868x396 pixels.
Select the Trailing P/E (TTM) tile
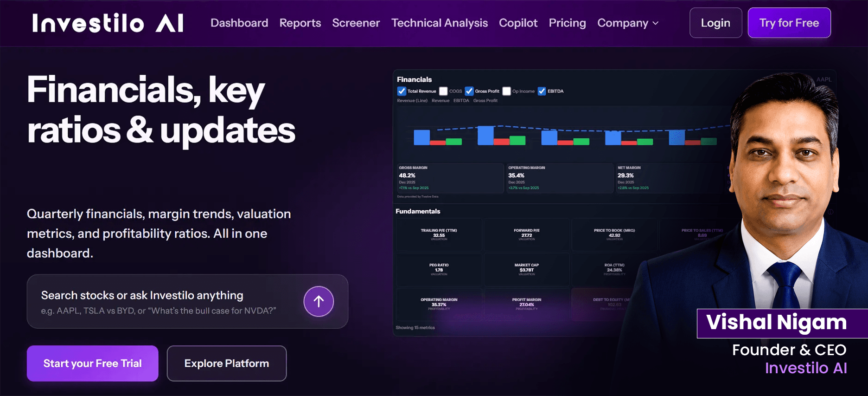[x=439, y=235]
